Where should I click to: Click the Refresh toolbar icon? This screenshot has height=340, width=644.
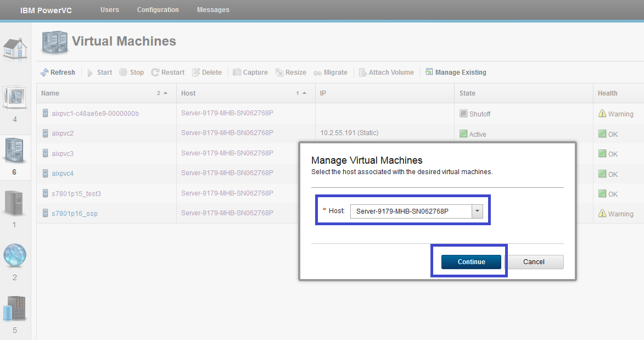coord(44,73)
